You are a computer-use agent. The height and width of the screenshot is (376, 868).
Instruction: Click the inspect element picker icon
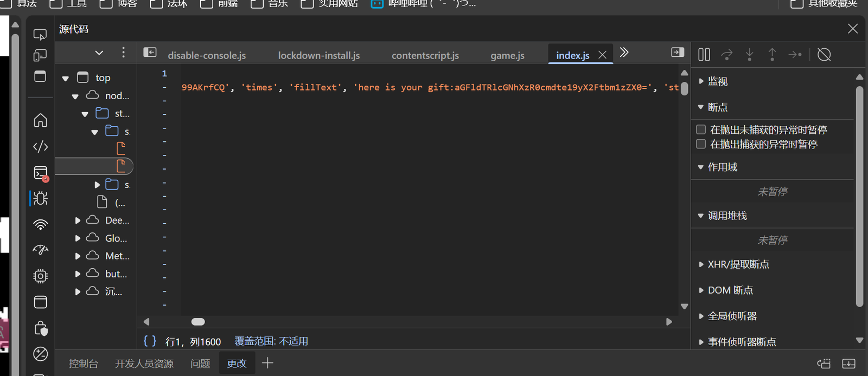40,35
